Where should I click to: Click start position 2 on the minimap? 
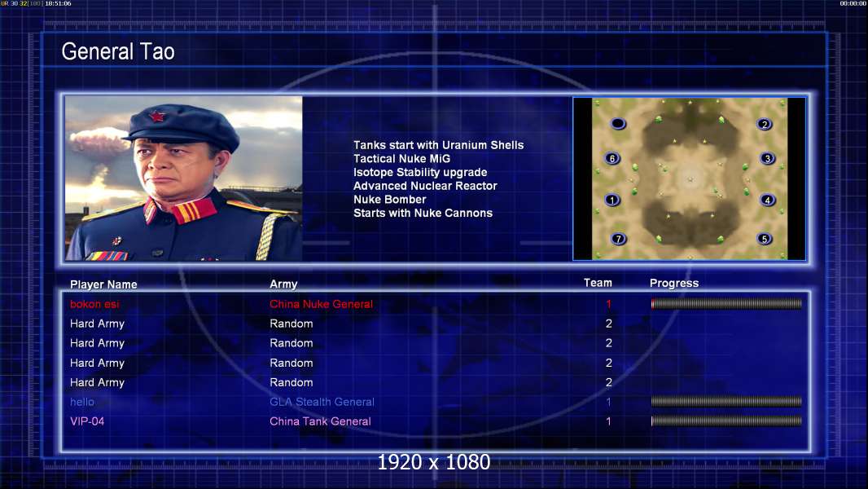point(765,124)
